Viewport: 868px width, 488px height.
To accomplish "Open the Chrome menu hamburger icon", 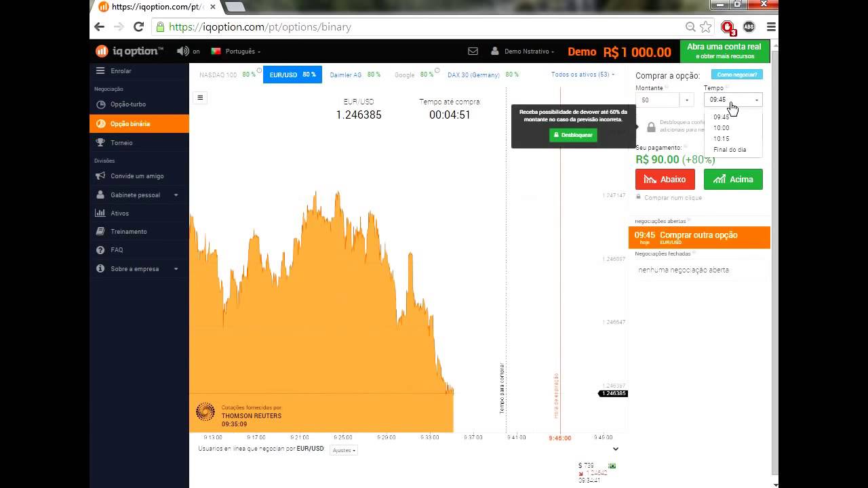I will point(771,27).
